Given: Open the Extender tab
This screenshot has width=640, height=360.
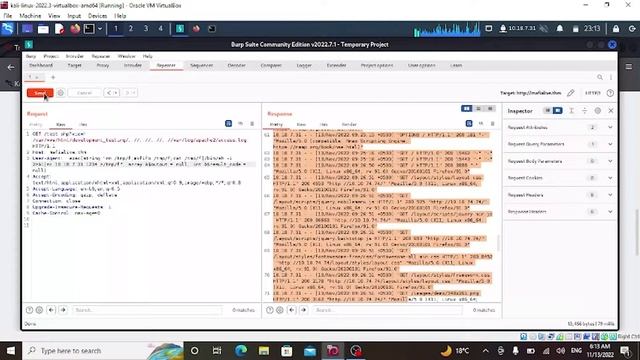Looking at the screenshot, I should [336, 65].
